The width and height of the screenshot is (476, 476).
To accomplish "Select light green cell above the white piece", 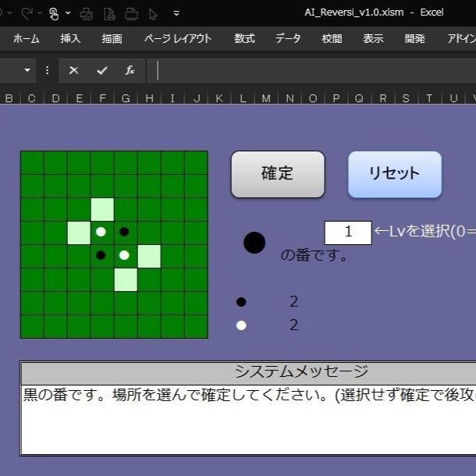I will pos(102,209).
